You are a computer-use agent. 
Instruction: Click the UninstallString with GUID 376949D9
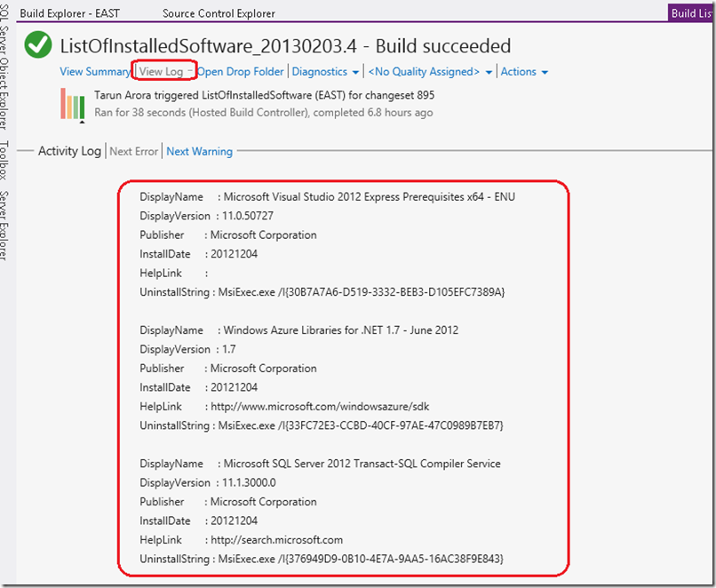[322, 559]
